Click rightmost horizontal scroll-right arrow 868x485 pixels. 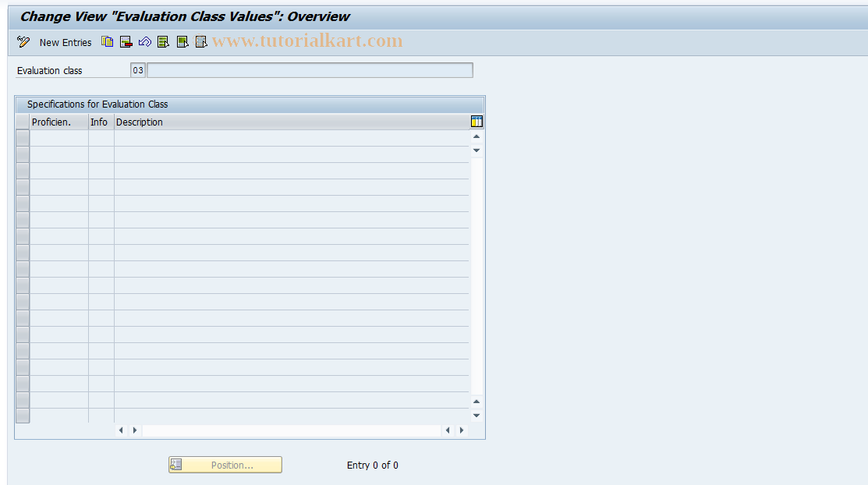(x=462, y=430)
